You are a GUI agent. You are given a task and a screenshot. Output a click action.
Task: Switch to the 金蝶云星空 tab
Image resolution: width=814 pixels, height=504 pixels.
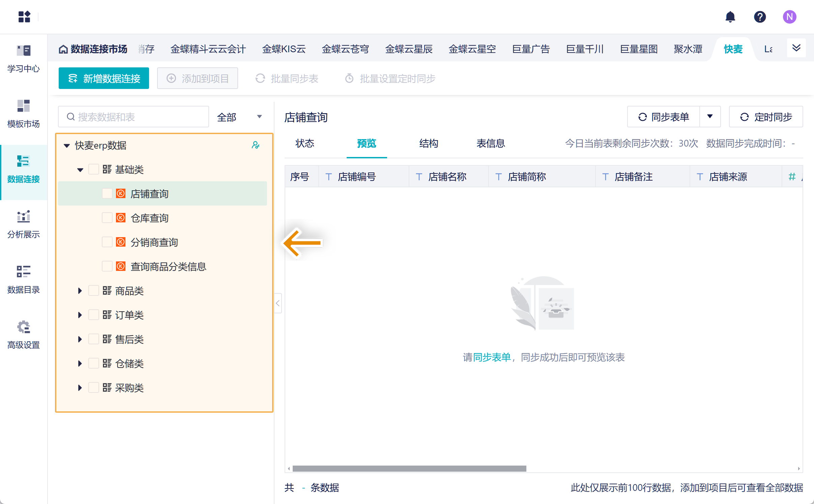(472, 49)
